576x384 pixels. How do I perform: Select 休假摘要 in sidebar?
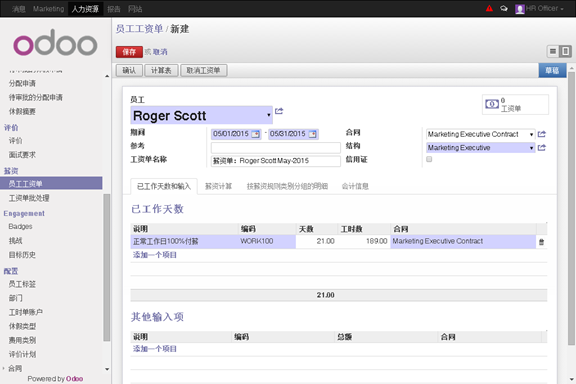(22, 111)
